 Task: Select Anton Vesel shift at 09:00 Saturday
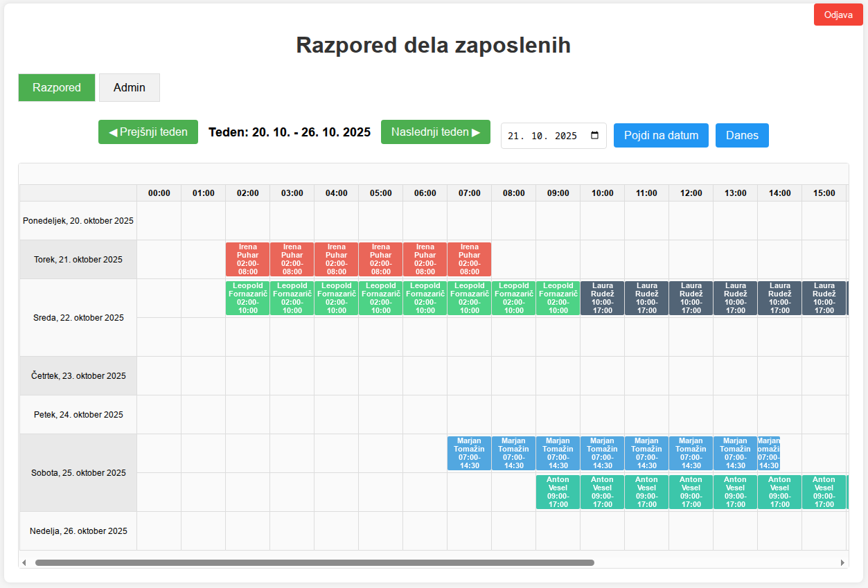coord(558,492)
